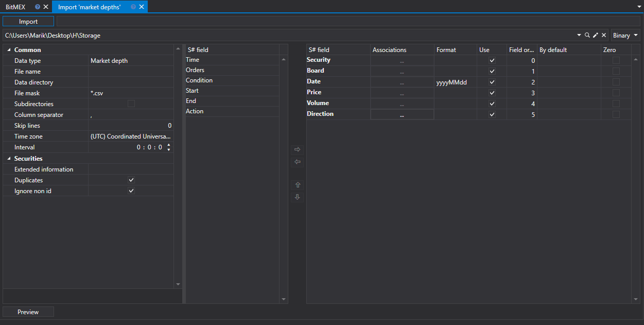Click the Zero column header
This screenshot has width=644, height=325.
pos(616,50)
